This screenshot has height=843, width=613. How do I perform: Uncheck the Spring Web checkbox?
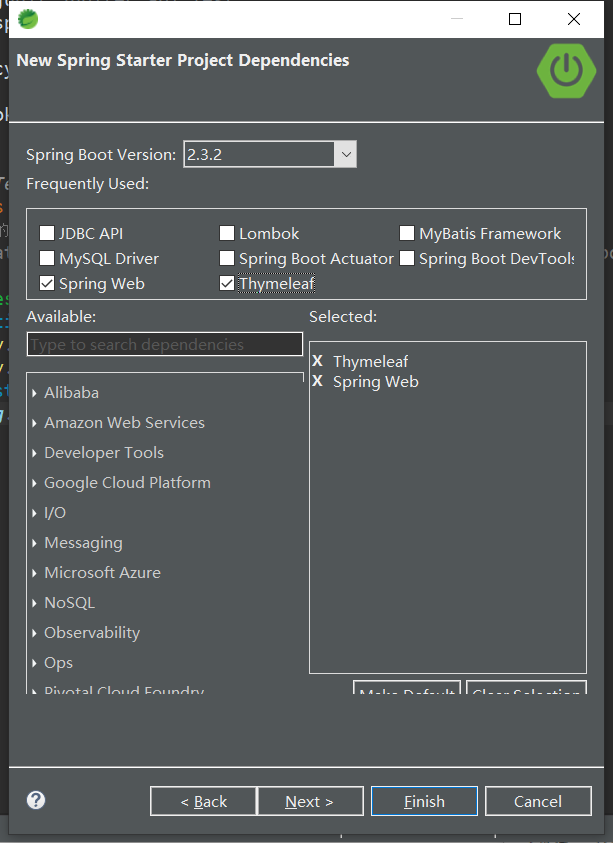click(47, 283)
